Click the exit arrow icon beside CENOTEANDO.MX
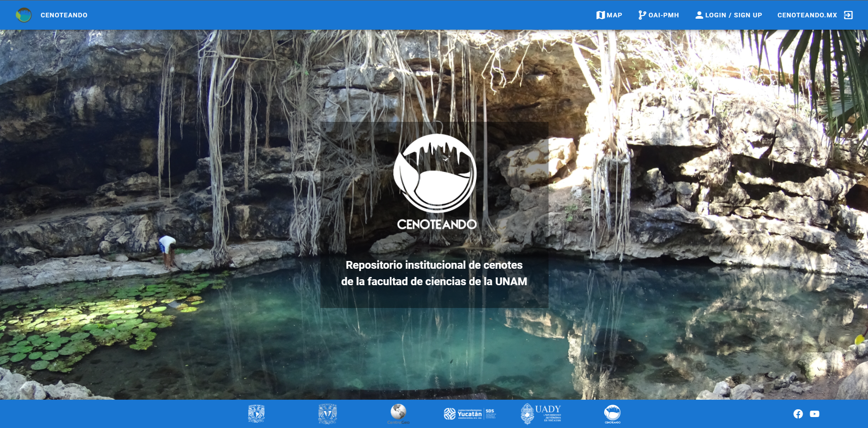 point(848,15)
